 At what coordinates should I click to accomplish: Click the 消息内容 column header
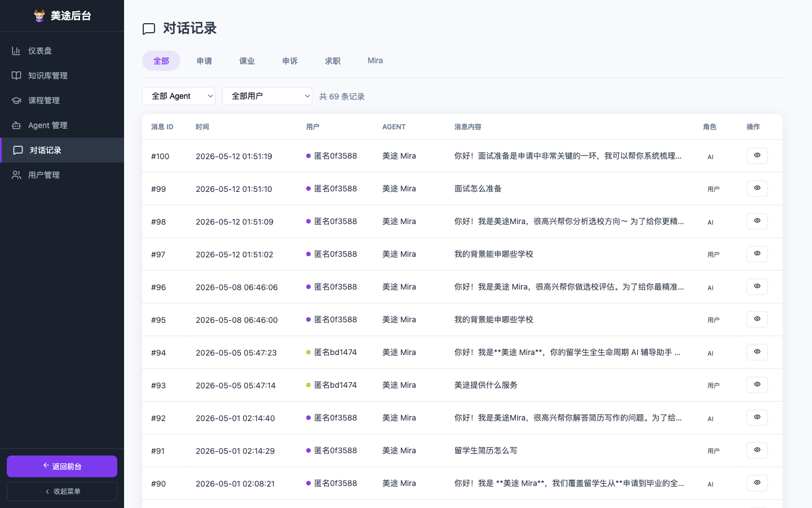[468, 127]
